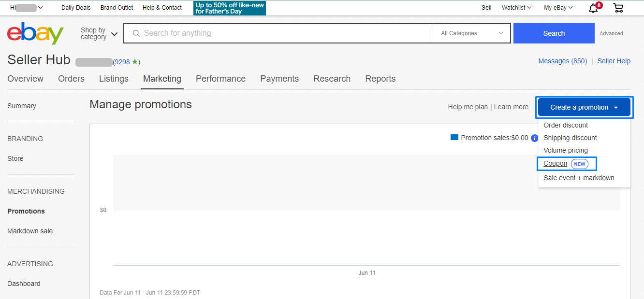Click the Father's Day promo banner
The width and height of the screenshot is (644, 299).
pos(230,8)
